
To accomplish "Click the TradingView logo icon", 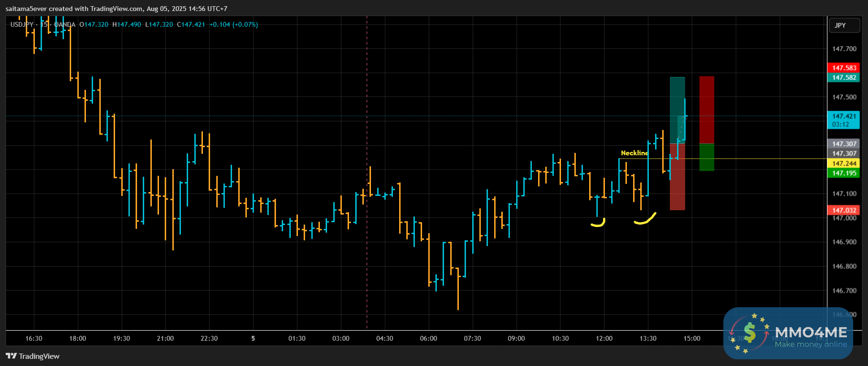I will coord(11,356).
